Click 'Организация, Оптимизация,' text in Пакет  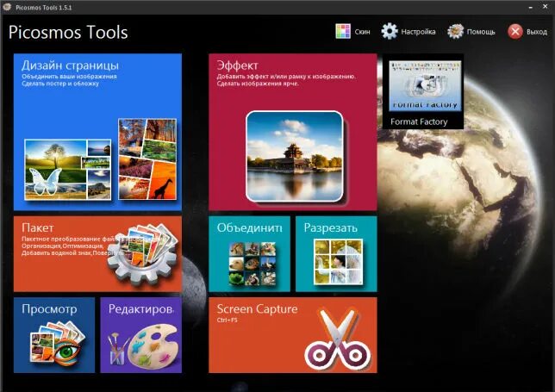tap(62, 246)
